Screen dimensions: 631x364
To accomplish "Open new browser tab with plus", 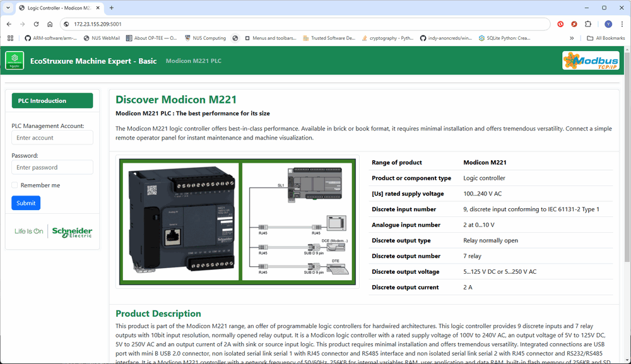I will tap(112, 8).
